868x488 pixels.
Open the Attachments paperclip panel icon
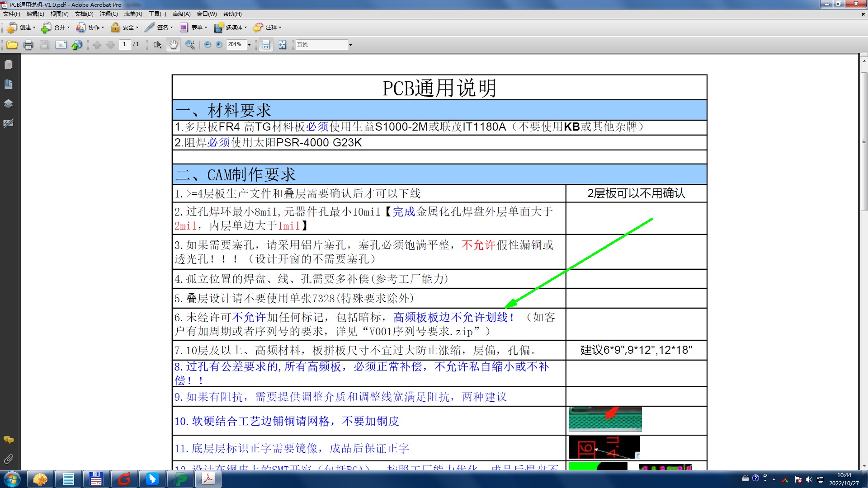click(8, 459)
